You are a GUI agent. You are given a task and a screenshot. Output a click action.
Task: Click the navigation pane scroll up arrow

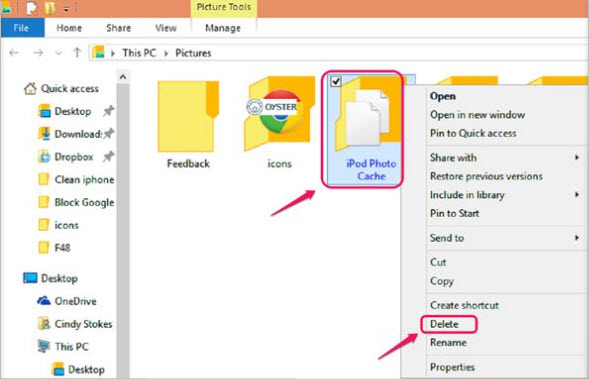123,77
